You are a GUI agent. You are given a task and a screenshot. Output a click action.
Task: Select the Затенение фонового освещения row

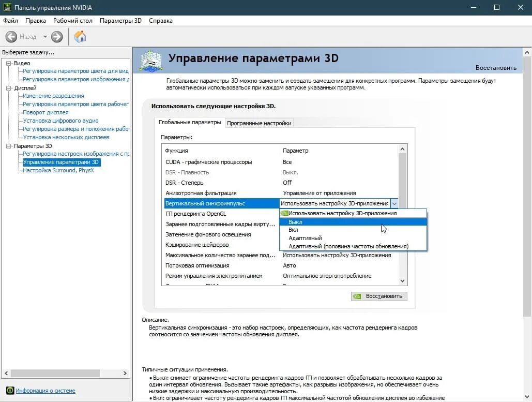click(222, 234)
